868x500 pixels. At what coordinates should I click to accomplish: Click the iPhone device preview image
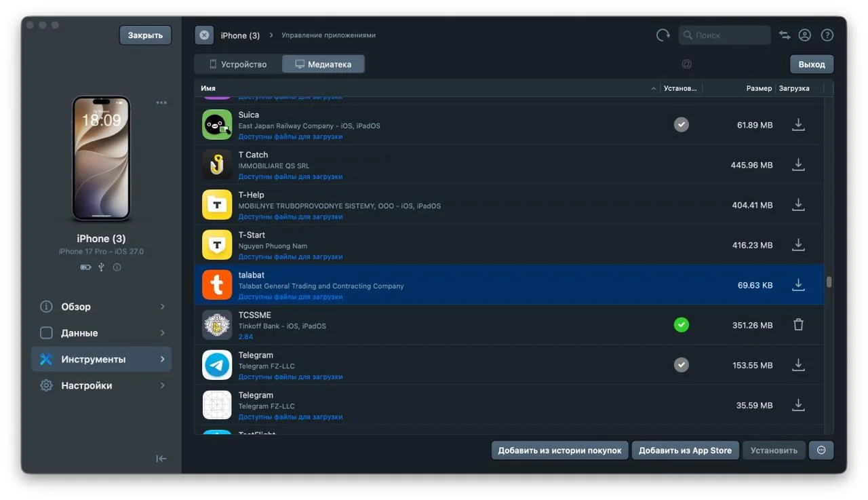(101, 158)
